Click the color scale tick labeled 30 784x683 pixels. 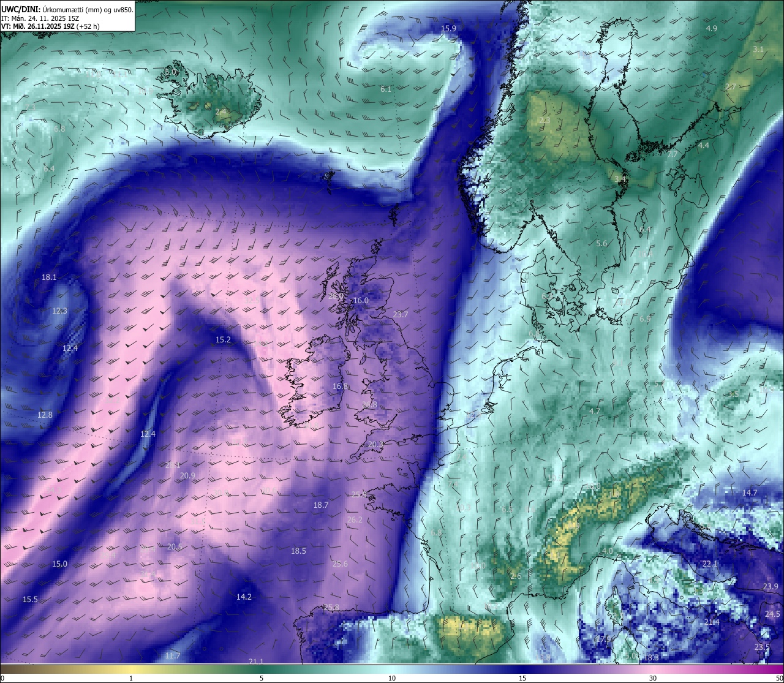point(653,678)
